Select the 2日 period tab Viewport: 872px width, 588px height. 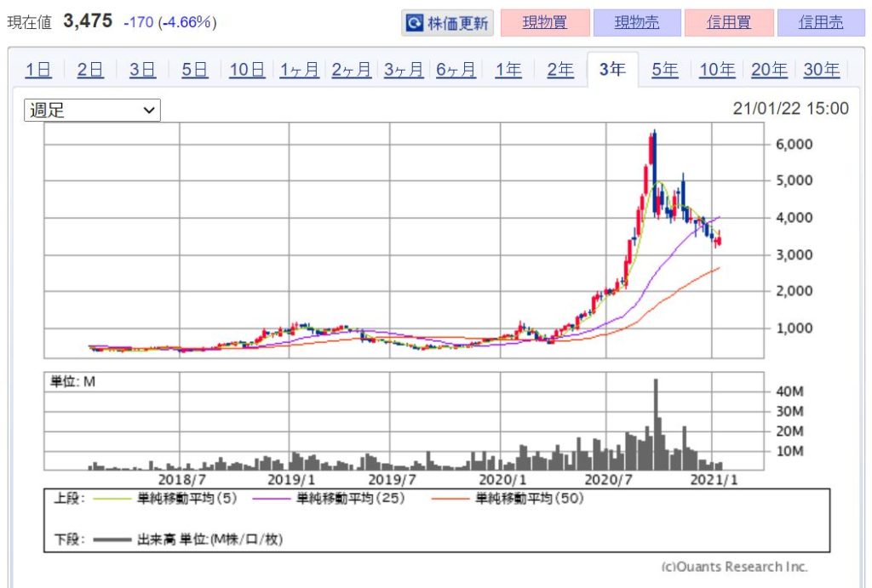tap(90, 70)
